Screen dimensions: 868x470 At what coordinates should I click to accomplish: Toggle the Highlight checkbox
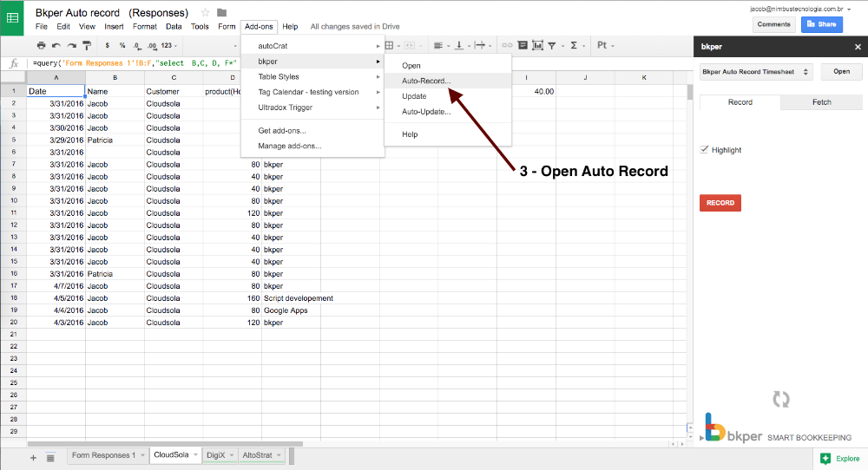(x=704, y=149)
